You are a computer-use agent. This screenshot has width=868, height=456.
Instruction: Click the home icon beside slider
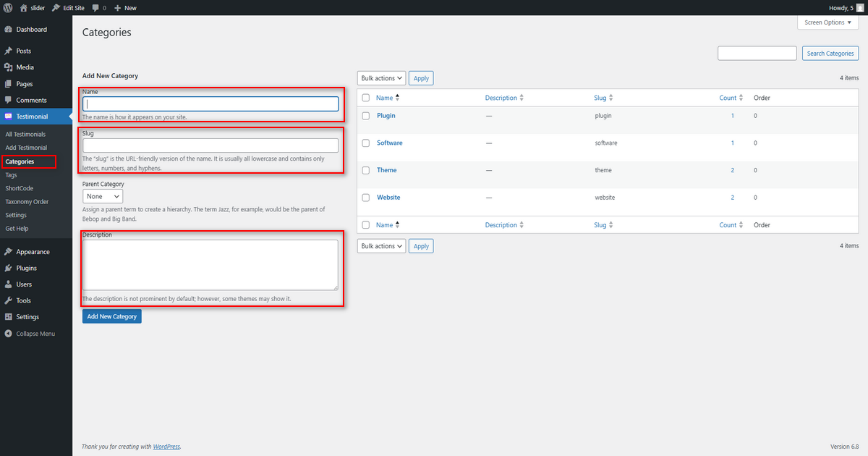(24, 7)
